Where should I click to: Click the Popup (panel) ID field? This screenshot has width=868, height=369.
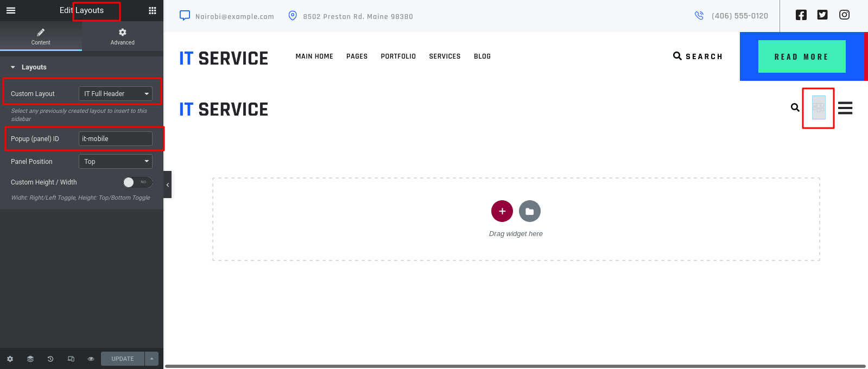116,139
